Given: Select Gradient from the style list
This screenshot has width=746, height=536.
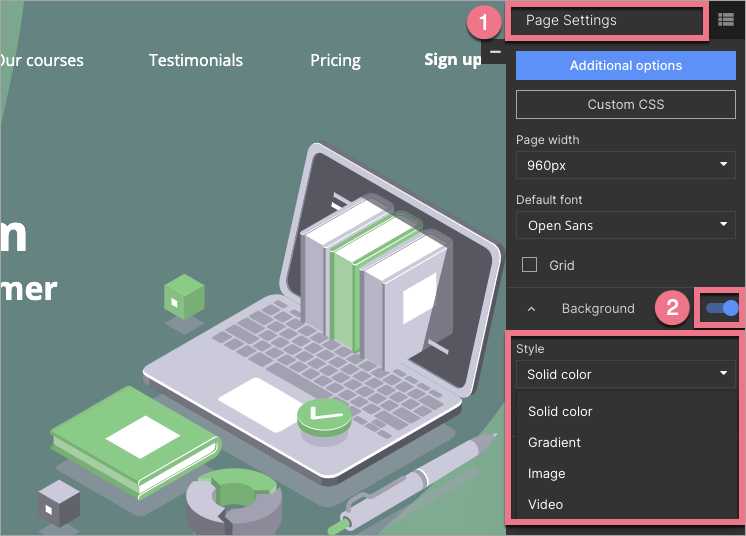Looking at the screenshot, I should (555, 442).
